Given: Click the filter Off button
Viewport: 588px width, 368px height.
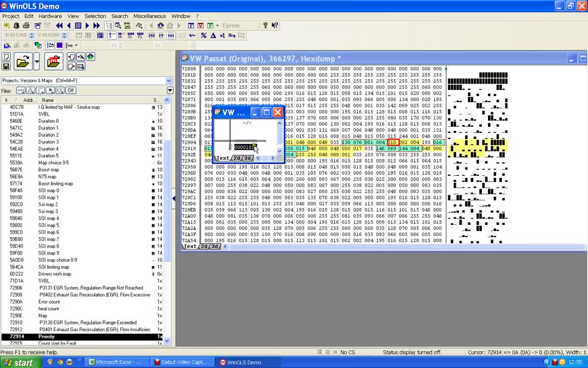Looking at the screenshot, I should pos(70,90).
